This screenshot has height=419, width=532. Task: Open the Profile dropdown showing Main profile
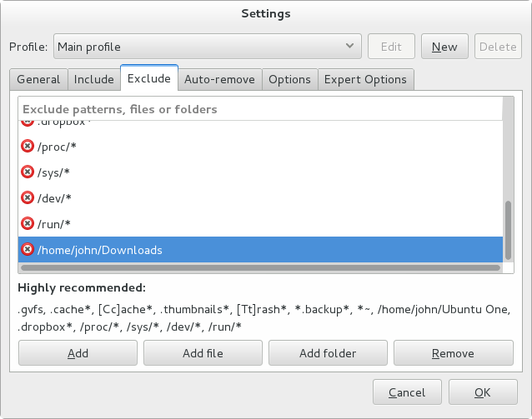[207, 47]
